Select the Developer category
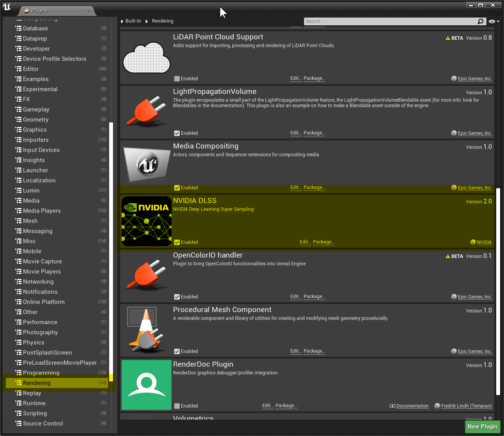504x436 pixels. click(57, 49)
